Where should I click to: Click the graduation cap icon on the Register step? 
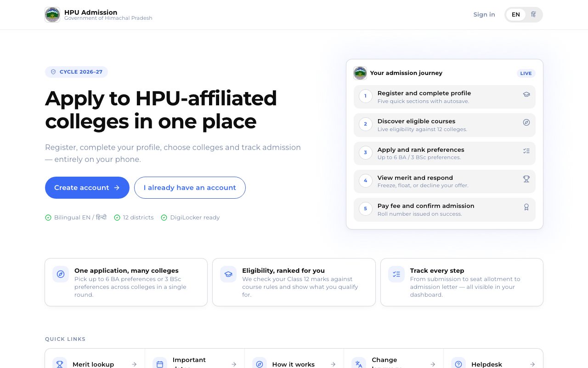tap(526, 94)
